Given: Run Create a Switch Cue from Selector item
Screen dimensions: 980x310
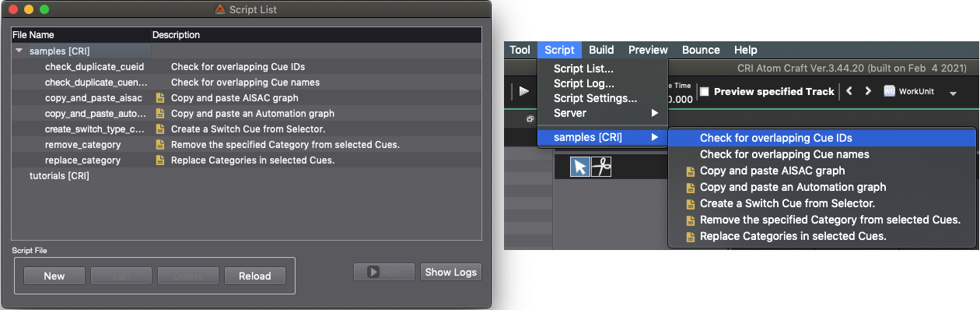Looking at the screenshot, I should (821, 203).
